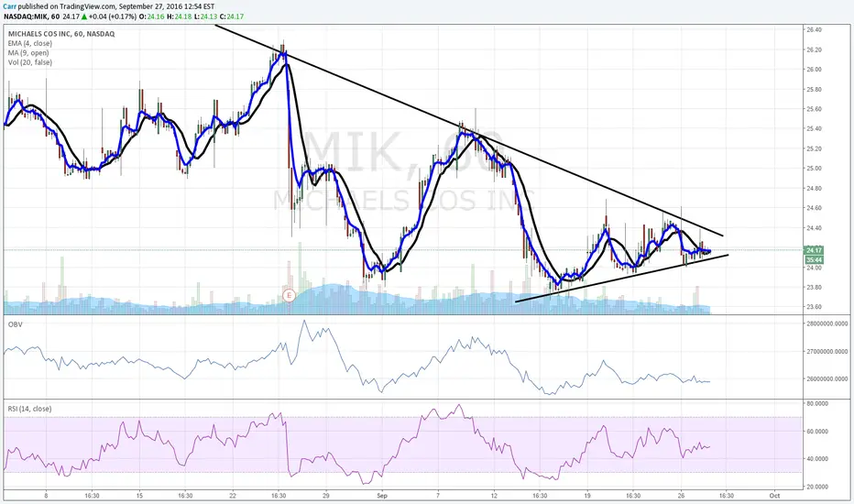The image size is (854, 504).
Task: Click the 25.20 price axis label
Action: [814, 148]
